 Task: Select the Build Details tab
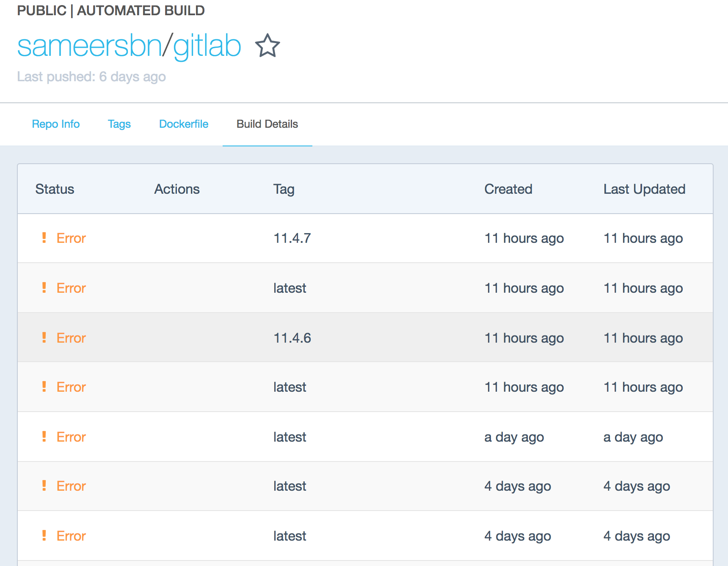pyautogui.click(x=267, y=124)
